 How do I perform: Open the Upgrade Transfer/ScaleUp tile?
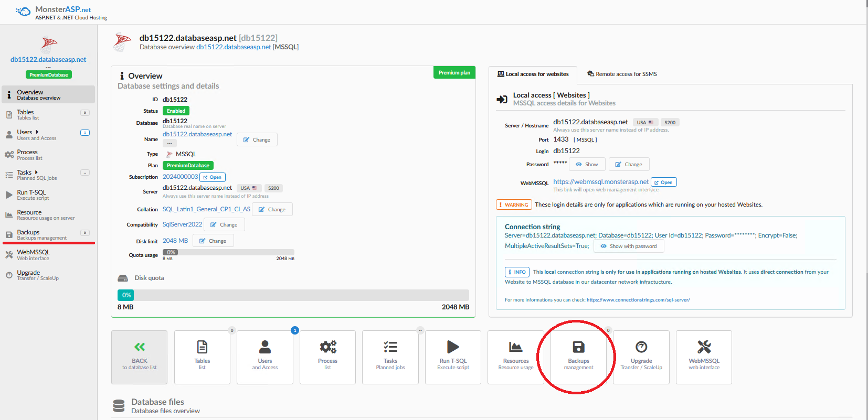(x=641, y=347)
